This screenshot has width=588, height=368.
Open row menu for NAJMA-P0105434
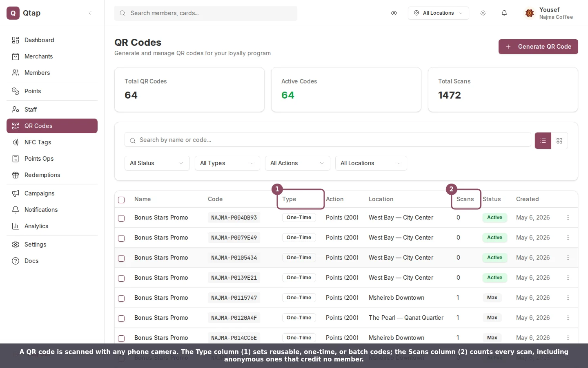coord(568,258)
